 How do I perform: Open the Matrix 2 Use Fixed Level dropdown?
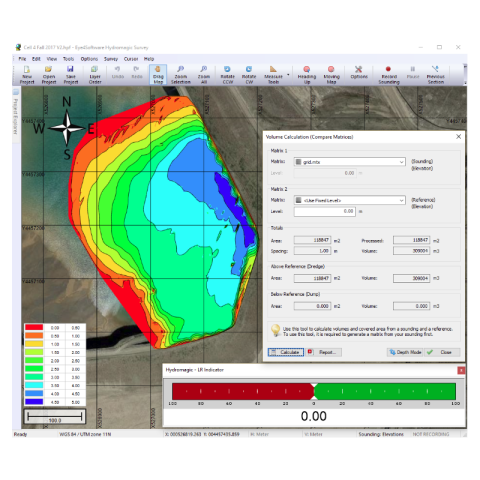tap(349, 200)
